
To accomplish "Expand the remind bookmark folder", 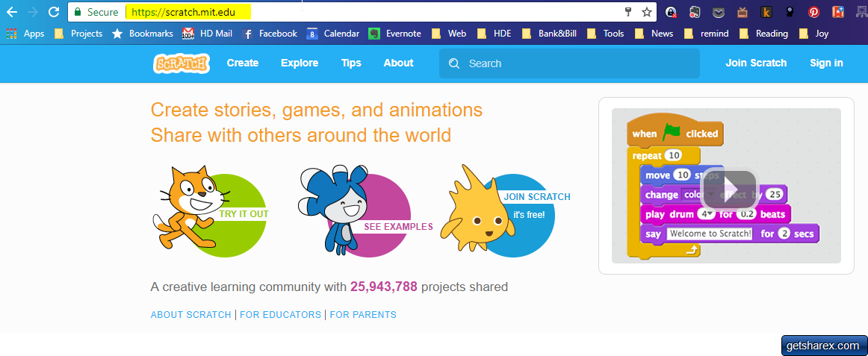I will pyautogui.click(x=707, y=34).
